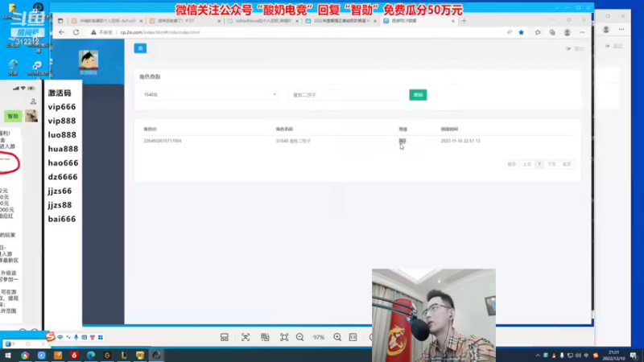The height and width of the screenshot is (362, 644).
Task: Open the Windows Start menu
Action: [8, 356]
